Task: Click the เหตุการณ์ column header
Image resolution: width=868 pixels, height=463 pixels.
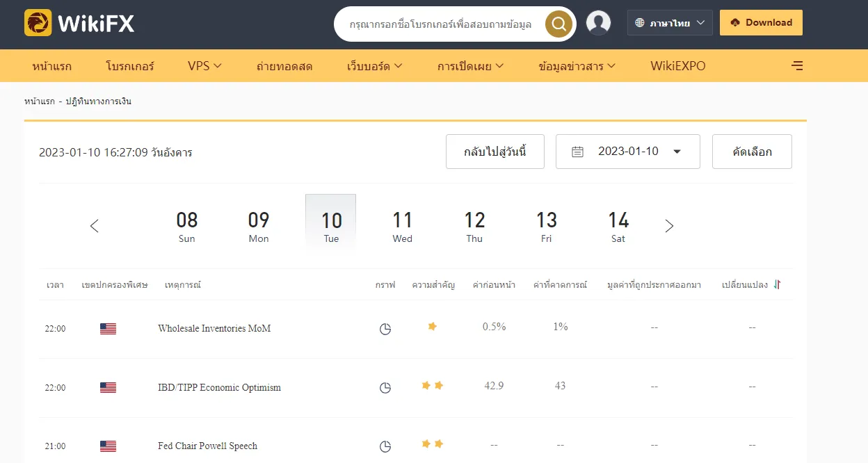Action: point(183,285)
